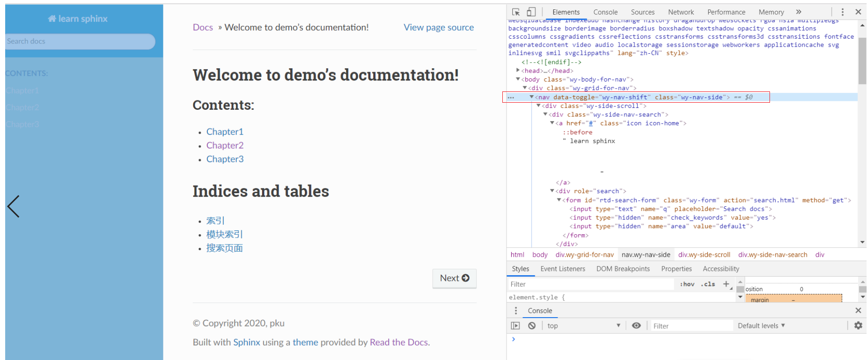Click the inspect element picker icon
This screenshot has width=868, height=360.
[x=516, y=12]
